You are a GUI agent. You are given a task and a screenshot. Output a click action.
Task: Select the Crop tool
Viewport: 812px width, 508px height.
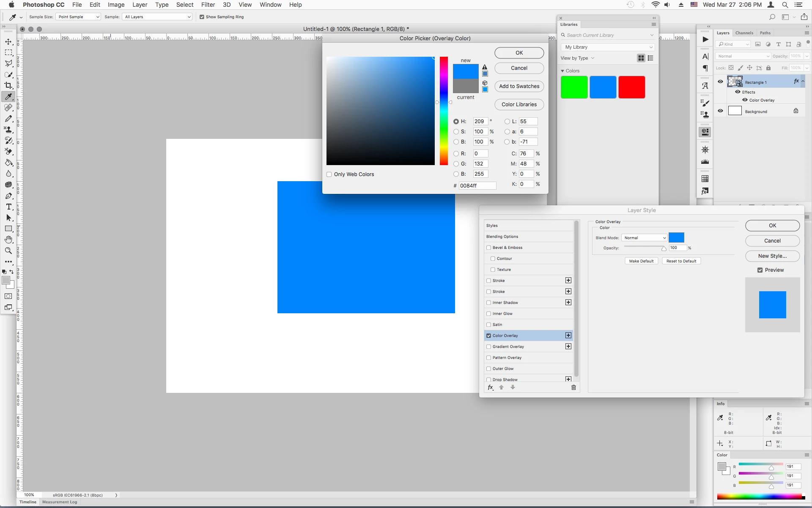(8, 86)
